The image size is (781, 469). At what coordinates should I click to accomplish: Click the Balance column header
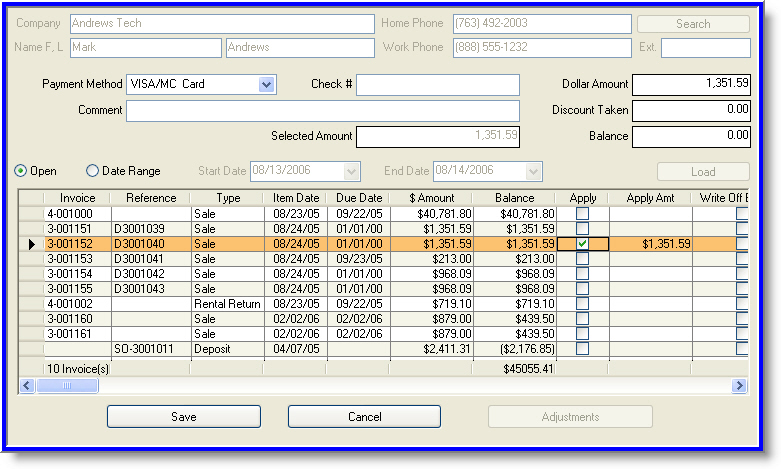tap(515, 198)
